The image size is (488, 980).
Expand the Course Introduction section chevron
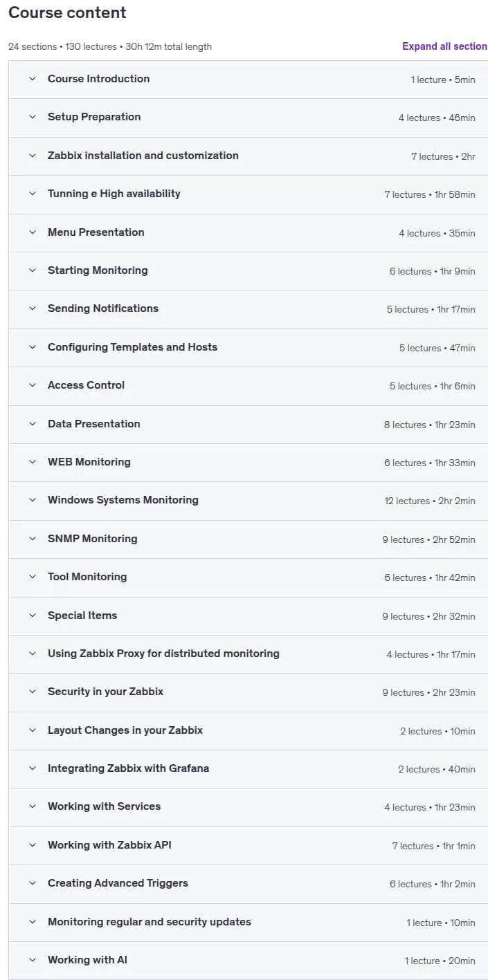click(32, 79)
